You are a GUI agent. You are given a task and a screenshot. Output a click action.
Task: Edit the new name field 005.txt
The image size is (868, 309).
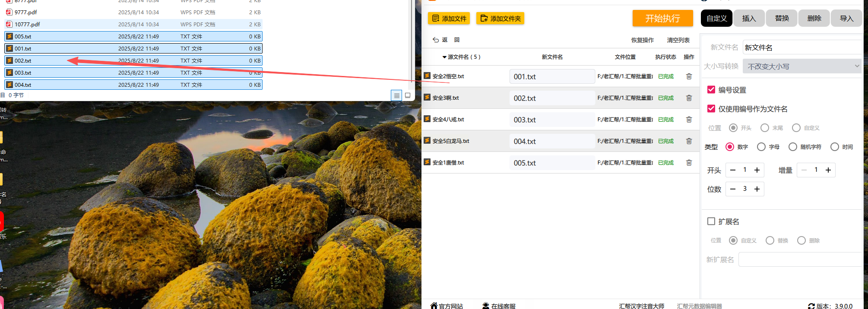click(x=552, y=163)
